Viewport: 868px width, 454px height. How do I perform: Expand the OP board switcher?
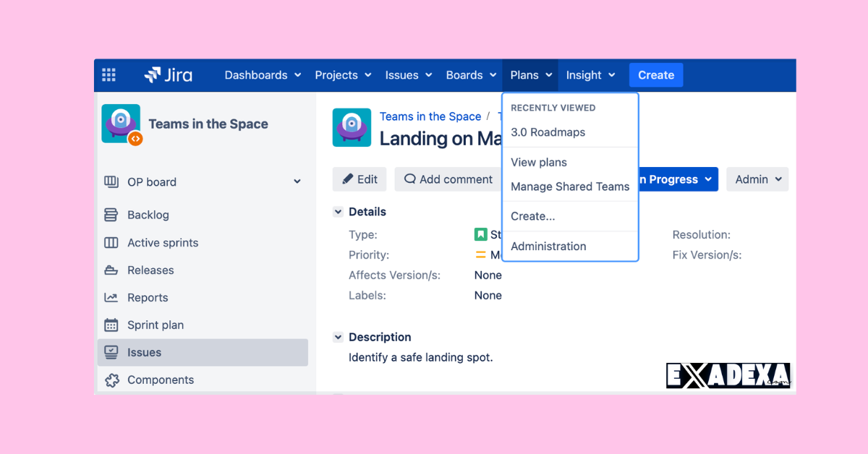point(297,181)
